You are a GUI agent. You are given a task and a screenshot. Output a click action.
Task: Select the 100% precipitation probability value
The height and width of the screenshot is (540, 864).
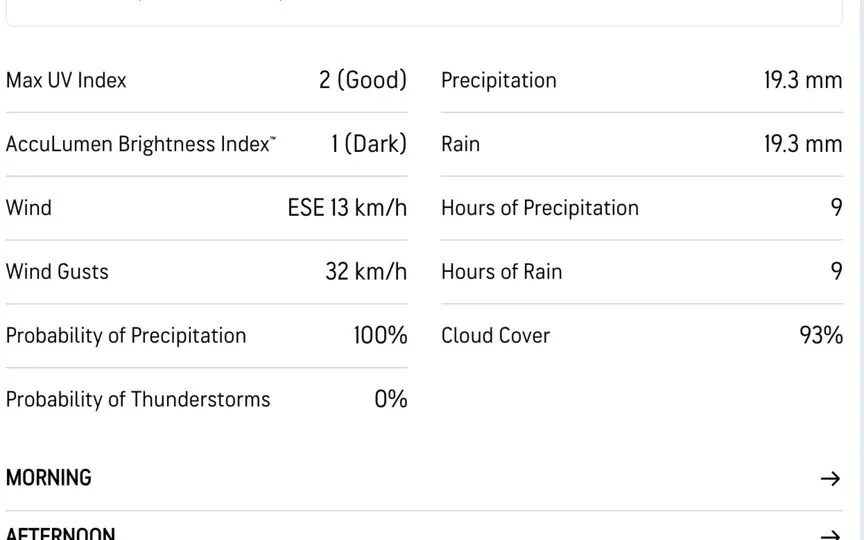click(x=380, y=336)
